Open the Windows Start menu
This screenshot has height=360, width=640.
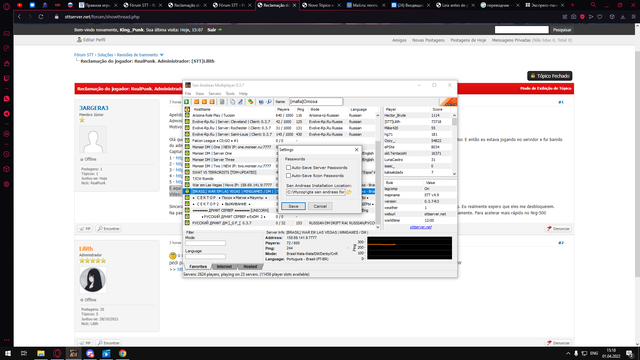pos(8,353)
